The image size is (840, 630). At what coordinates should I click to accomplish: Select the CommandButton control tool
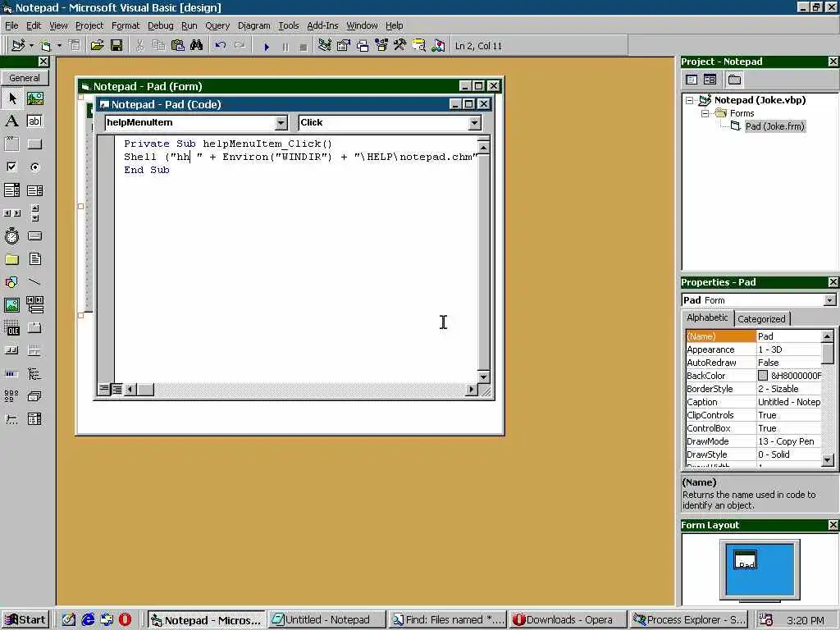tap(34, 144)
